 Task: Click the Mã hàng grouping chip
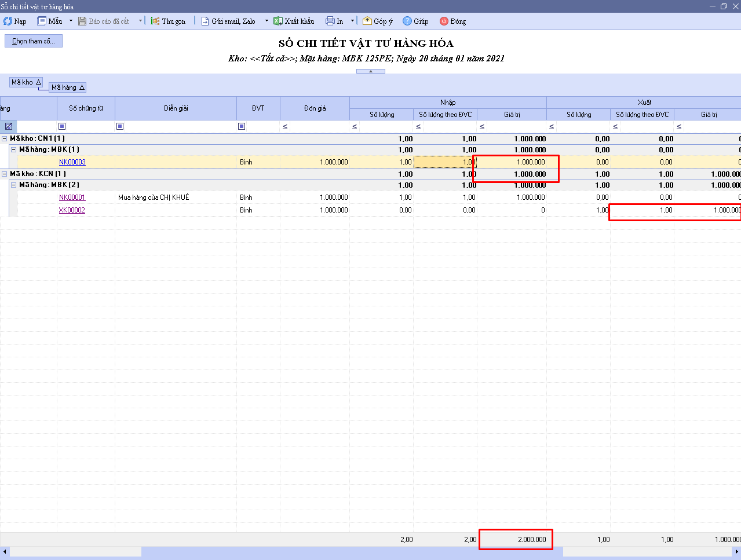[x=68, y=87]
